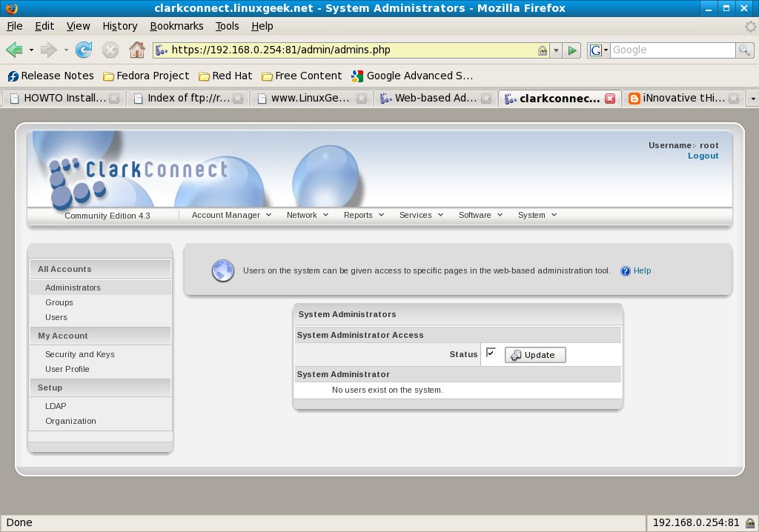
Task: Open the Release Notes bookmark
Action: 50,76
